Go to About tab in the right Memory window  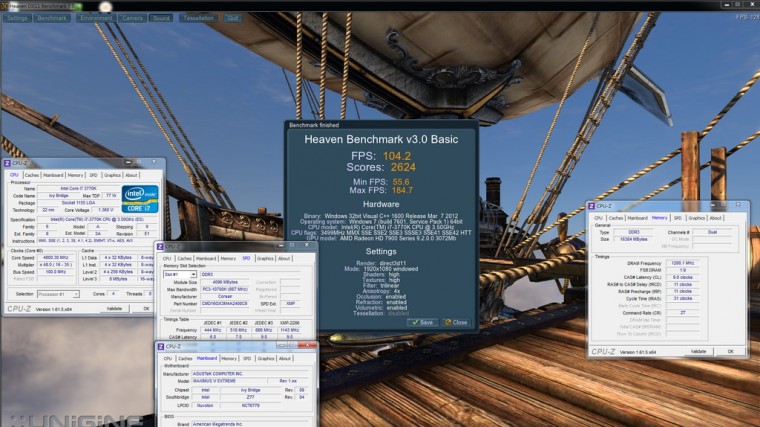[x=715, y=218]
